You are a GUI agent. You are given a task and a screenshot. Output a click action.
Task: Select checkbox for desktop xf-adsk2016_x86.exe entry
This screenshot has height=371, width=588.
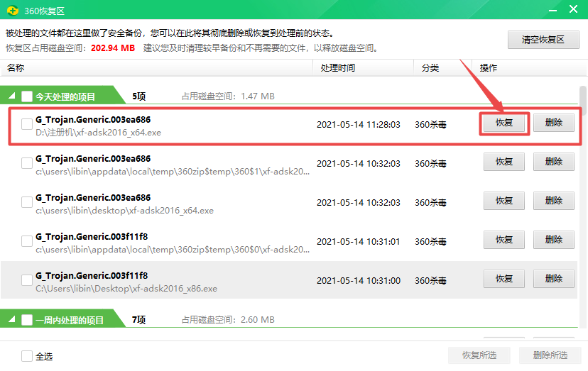(27, 280)
